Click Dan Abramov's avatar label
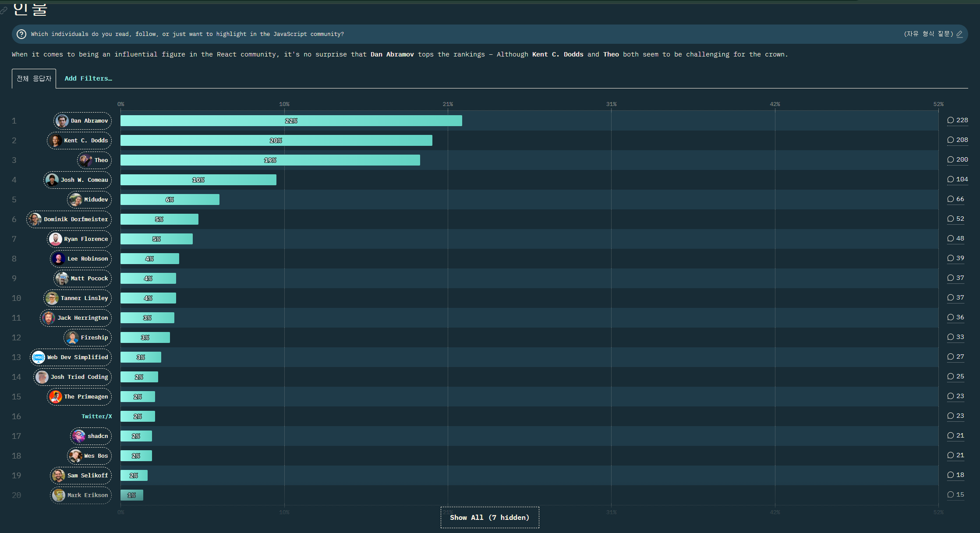Image resolution: width=980 pixels, height=533 pixels. [x=83, y=121]
